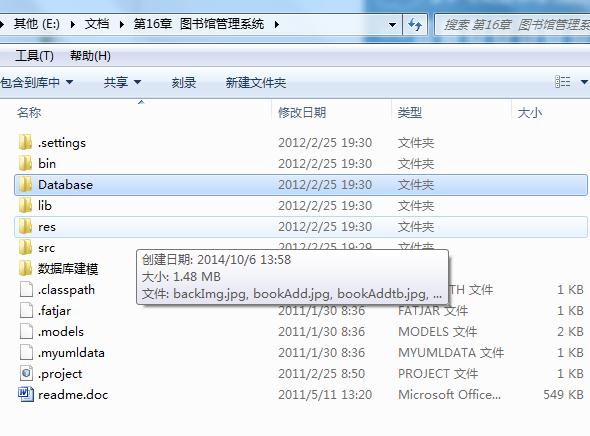Screen dimensions: 590x436
Task: Expand the 包含到库中 dropdown
Action: pyautogui.click(x=70, y=82)
